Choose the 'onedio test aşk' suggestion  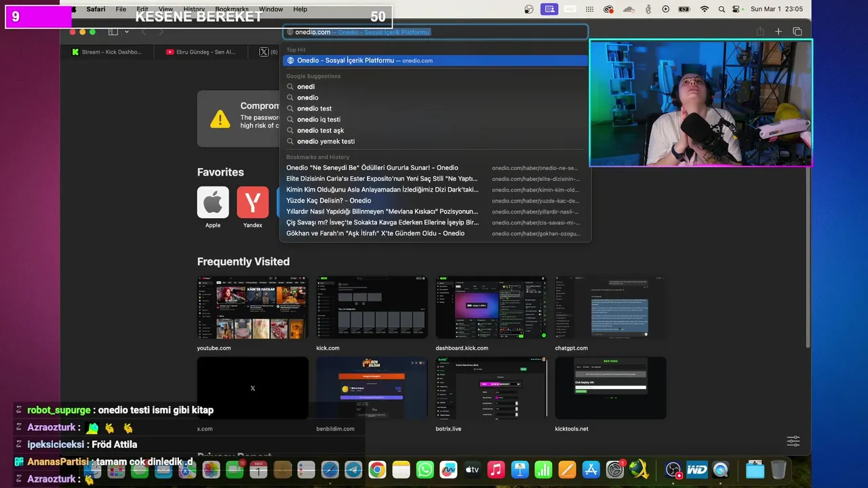(435, 130)
